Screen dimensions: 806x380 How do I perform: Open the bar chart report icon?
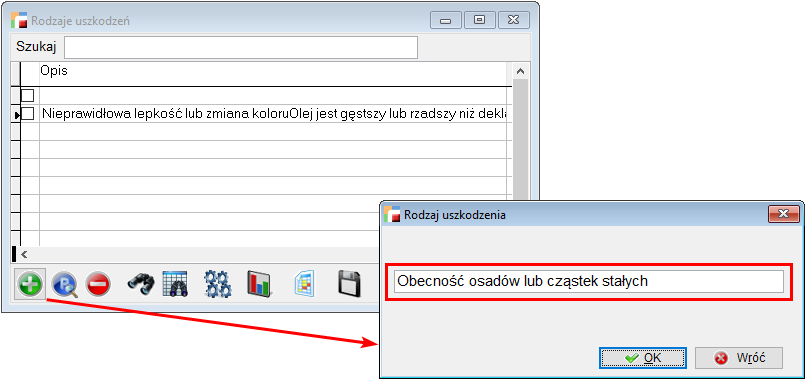point(260,283)
